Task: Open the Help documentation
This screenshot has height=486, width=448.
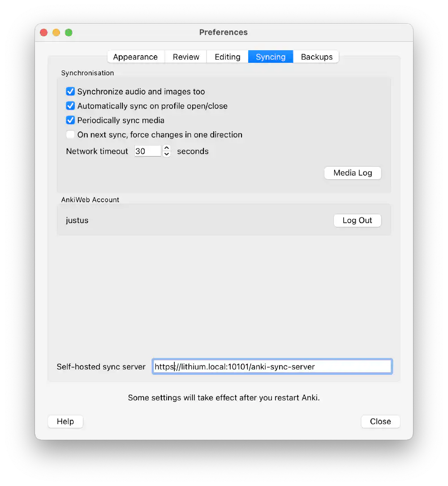Action: click(x=65, y=421)
